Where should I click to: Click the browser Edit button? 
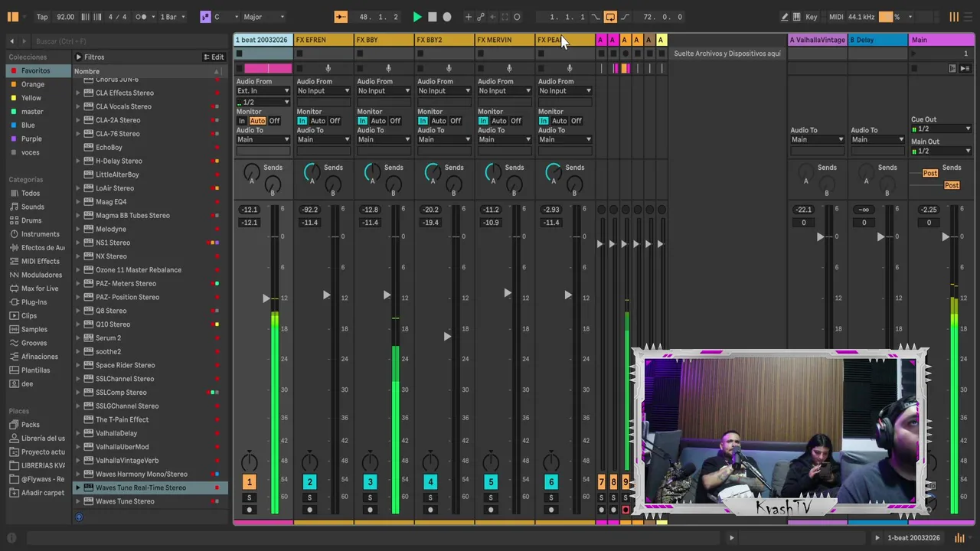tap(214, 57)
